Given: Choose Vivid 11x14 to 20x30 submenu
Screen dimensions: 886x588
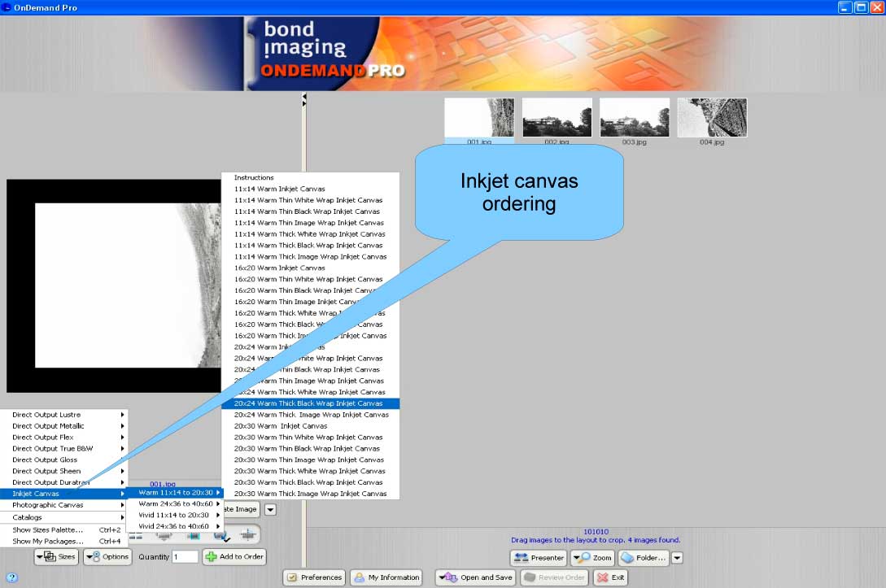Looking at the screenshot, I should coord(174,515).
